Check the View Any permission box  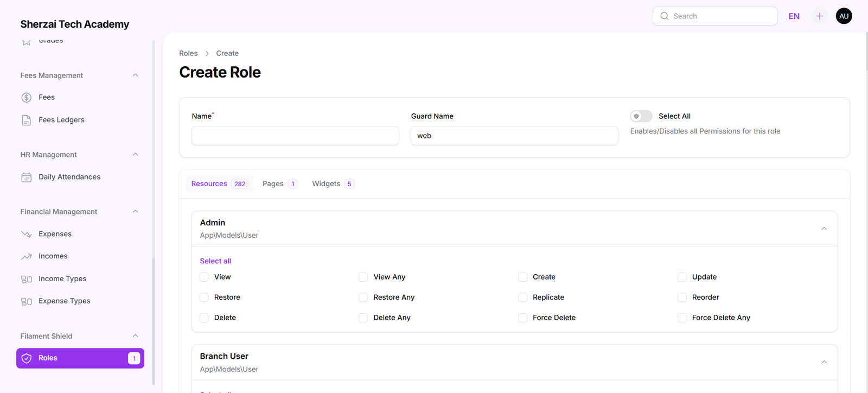[x=363, y=277]
